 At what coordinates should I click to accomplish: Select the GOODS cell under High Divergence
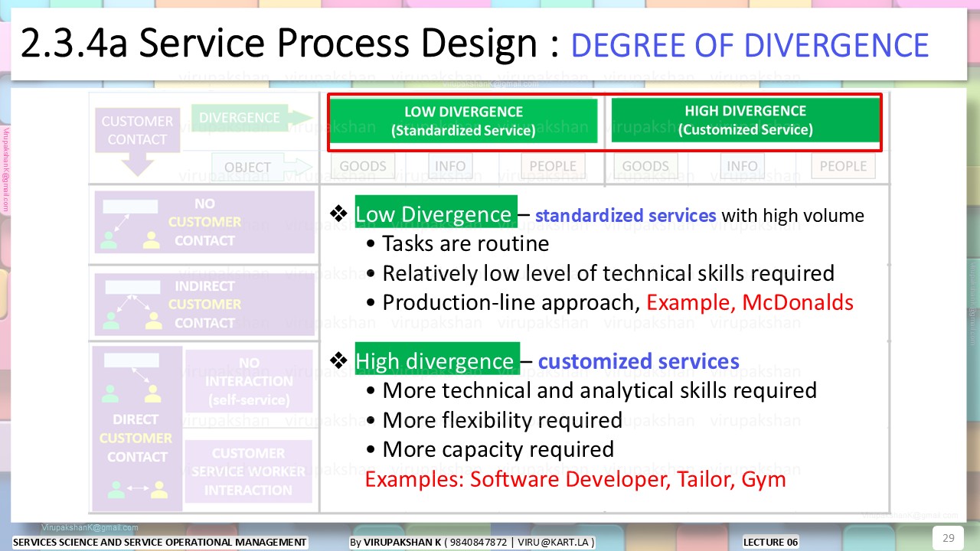tap(645, 166)
